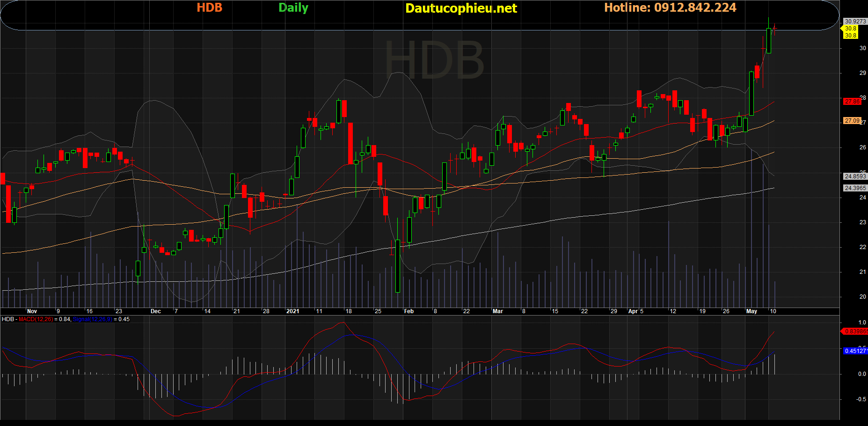Jump to Feb on the date axis
Image resolution: width=868 pixels, height=426 pixels.
[x=408, y=311]
